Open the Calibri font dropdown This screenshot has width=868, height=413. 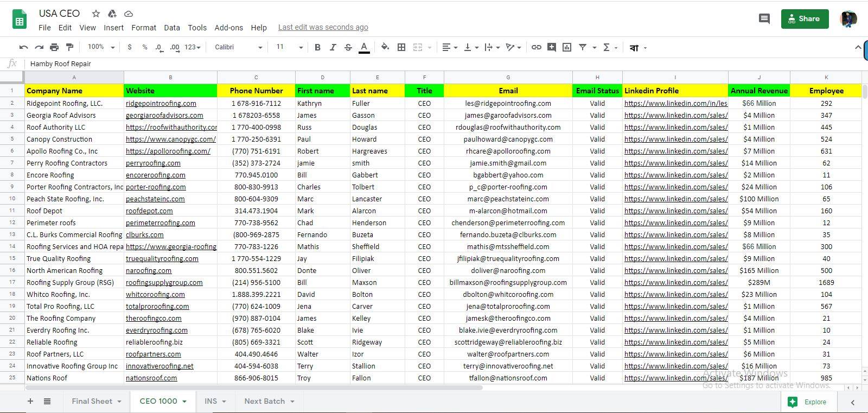[x=238, y=47]
